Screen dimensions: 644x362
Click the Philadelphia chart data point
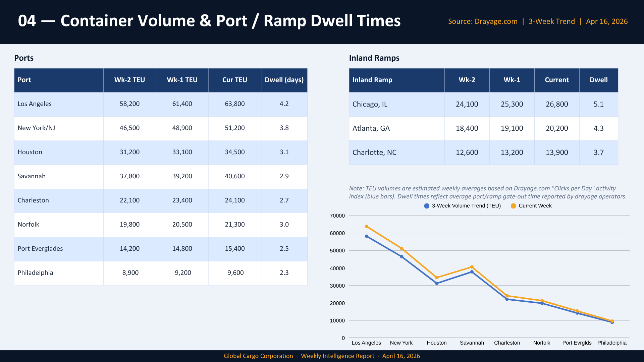click(x=612, y=321)
